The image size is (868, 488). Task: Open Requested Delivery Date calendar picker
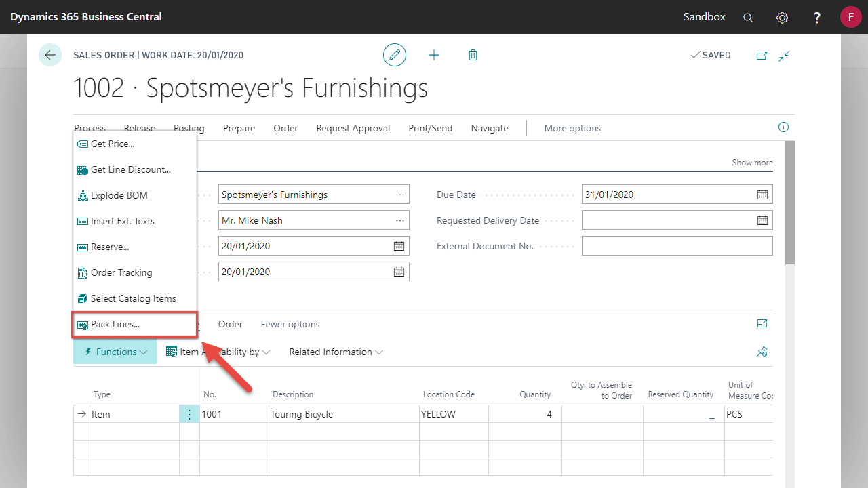tap(762, 220)
